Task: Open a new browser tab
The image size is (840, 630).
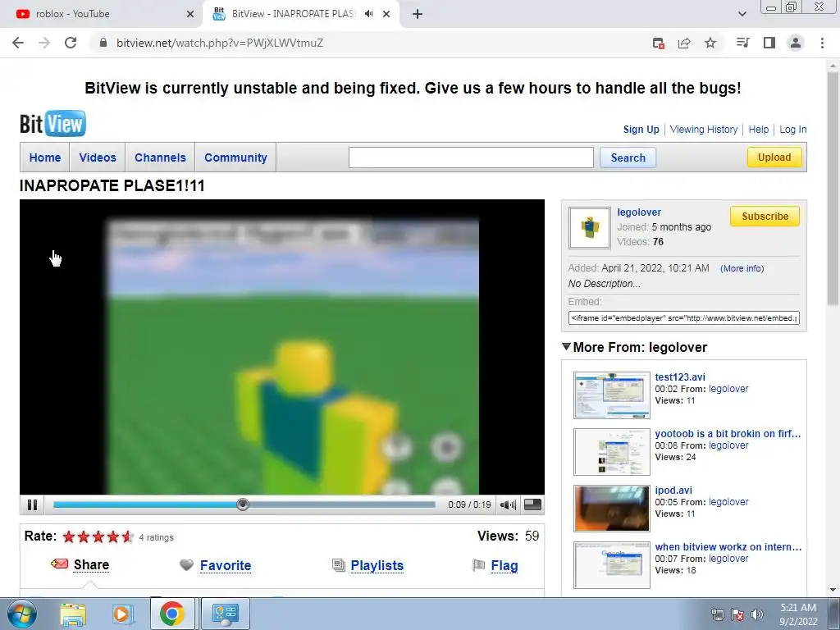Action: tap(418, 14)
